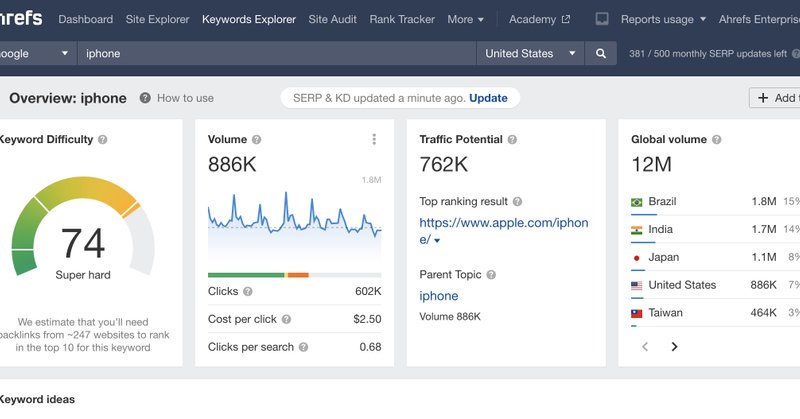Screen dimensions: 800x419
Task: Open the iphone Parent Topic link
Action: click(x=438, y=296)
